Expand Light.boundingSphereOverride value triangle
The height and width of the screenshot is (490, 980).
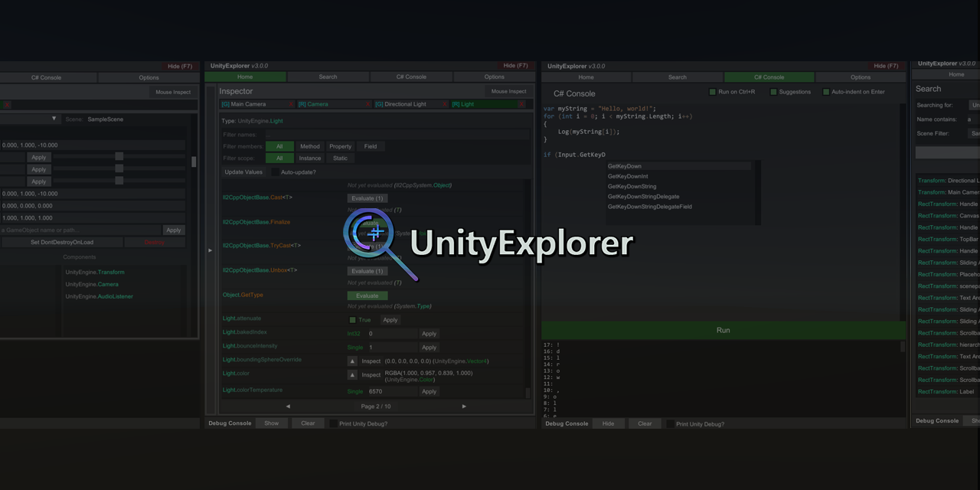click(x=352, y=361)
